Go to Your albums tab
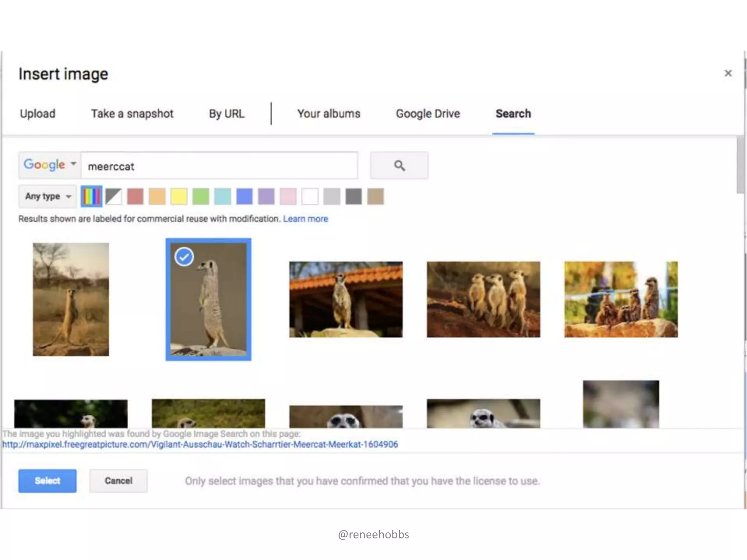Image resolution: width=747 pixels, height=560 pixels. click(329, 114)
